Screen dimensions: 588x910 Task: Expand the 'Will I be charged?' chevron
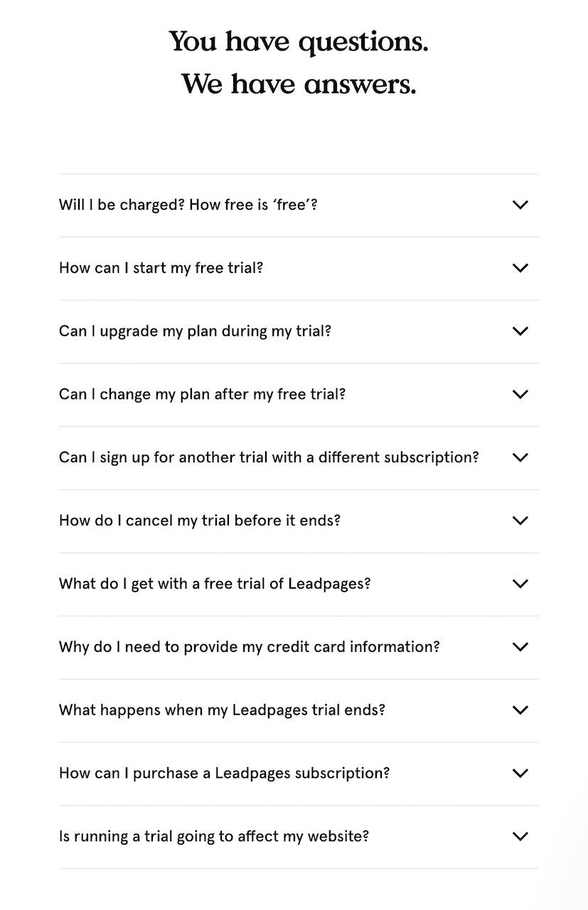point(520,205)
